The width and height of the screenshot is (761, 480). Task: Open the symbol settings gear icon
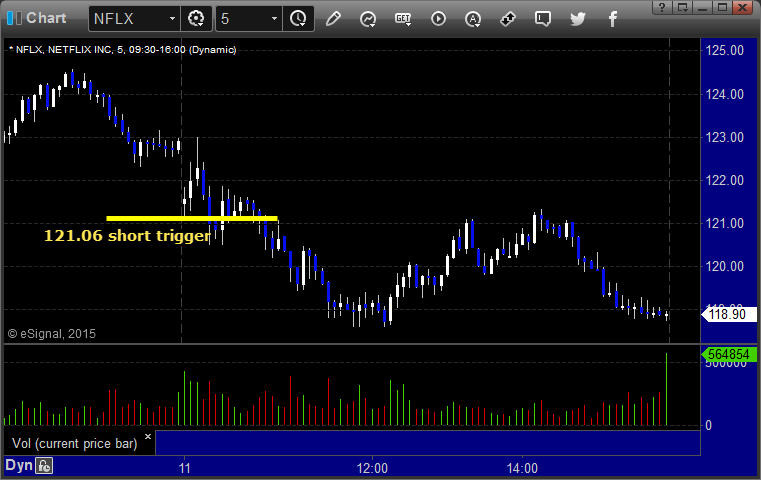tap(196, 19)
